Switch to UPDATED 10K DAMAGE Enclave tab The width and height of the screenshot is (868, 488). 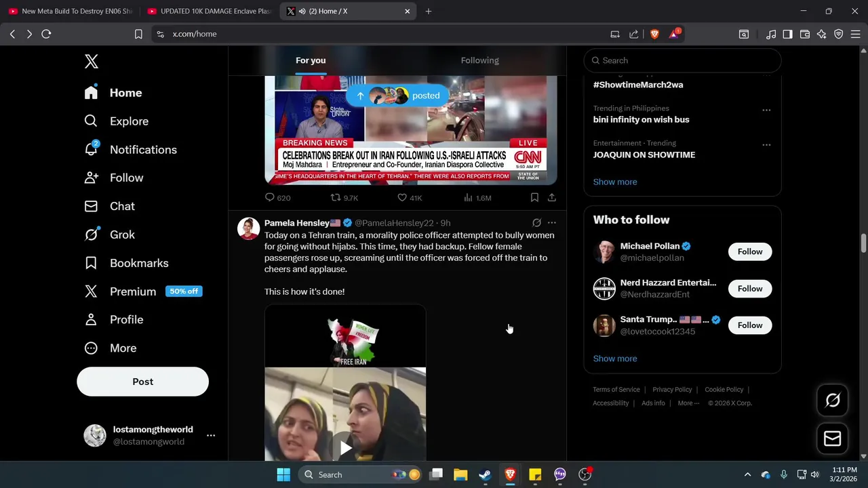[x=209, y=11]
